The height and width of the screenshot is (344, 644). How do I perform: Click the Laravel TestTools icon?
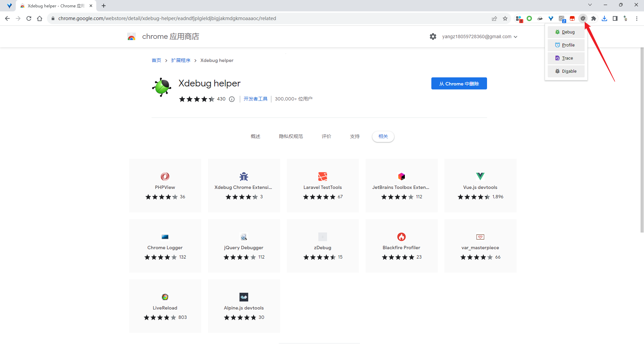pos(323,176)
